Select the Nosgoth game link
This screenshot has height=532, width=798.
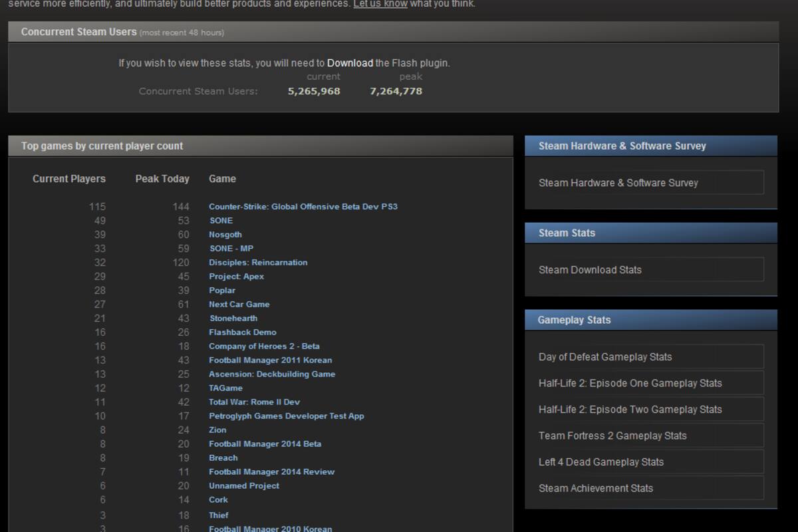coord(225,235)
